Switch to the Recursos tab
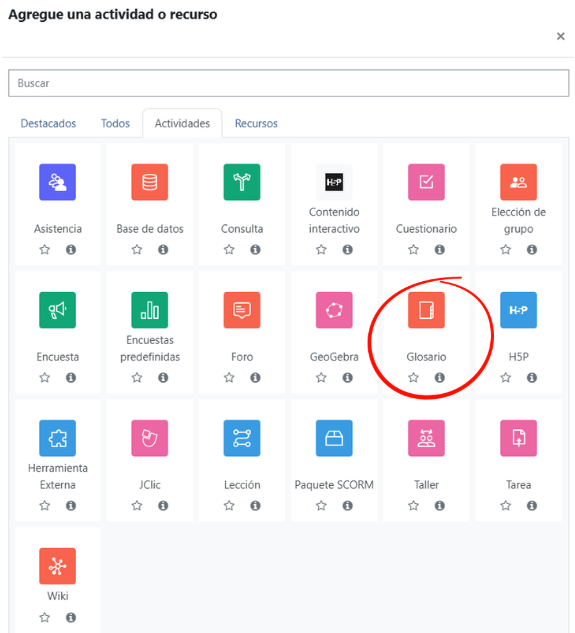Image resolution: width=575 pixels, height=633 pixels. pos(256,123)
